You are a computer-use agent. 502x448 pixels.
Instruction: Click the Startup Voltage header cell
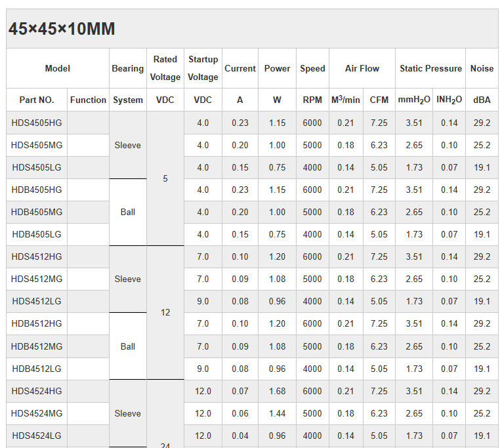[x=203, y=68]
